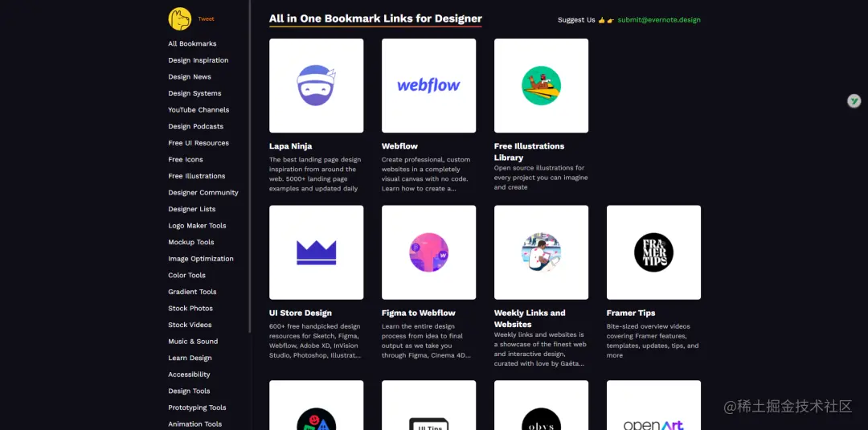Screen dimensions: 868x430
Task: Click the All in One Bookmark Links heading
Action: click(375, 18)
